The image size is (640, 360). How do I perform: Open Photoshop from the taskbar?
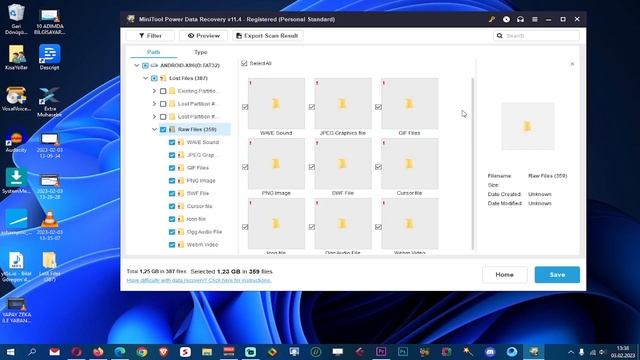403,352
